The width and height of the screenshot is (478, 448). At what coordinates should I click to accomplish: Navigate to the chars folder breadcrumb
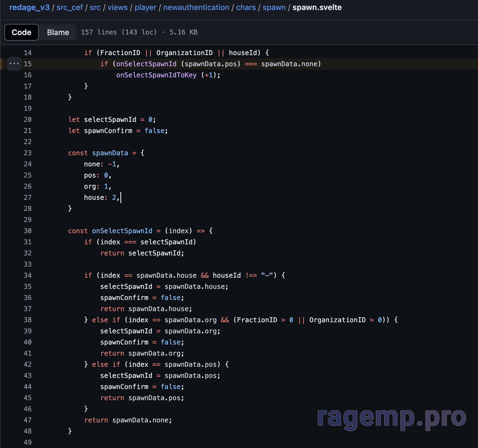click(246, 8)
